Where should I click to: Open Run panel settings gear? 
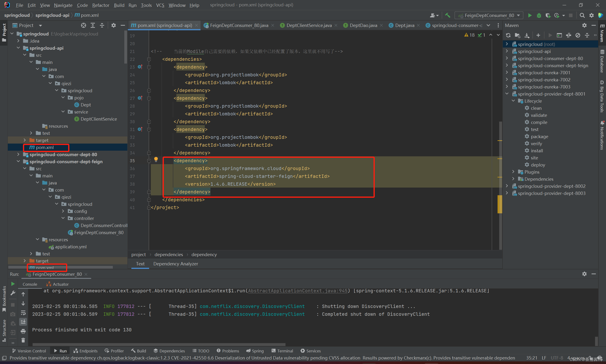(x=584, y=274)
